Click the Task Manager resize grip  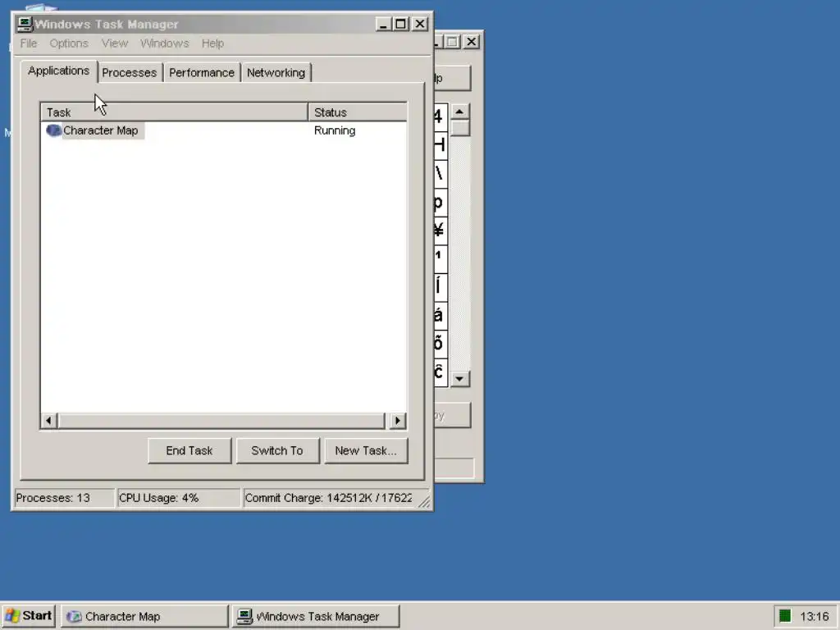(x=424, y=501)
